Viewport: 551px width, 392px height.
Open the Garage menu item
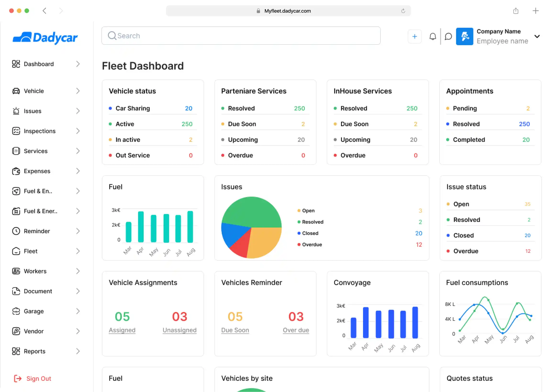(33, 311)
